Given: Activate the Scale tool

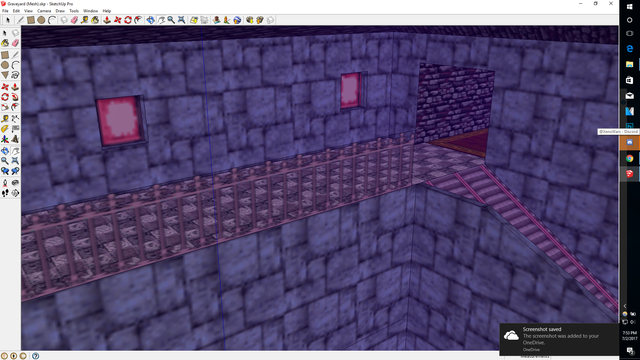Looking at the screenshot, I should click(x=5, y=107).
